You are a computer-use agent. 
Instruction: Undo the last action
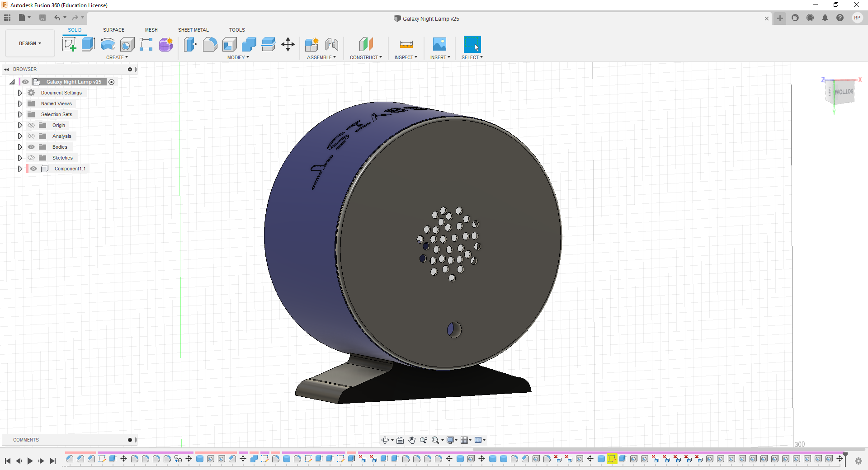(57, 18)
